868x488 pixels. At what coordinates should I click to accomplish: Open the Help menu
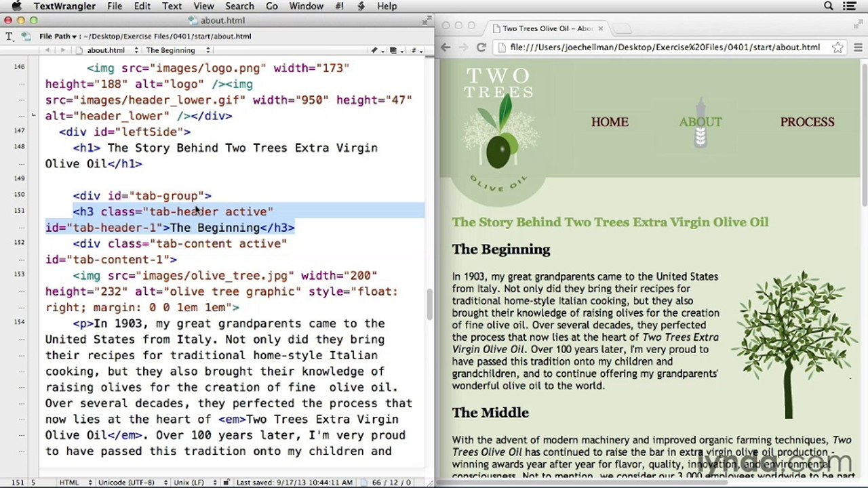point(387,6)
